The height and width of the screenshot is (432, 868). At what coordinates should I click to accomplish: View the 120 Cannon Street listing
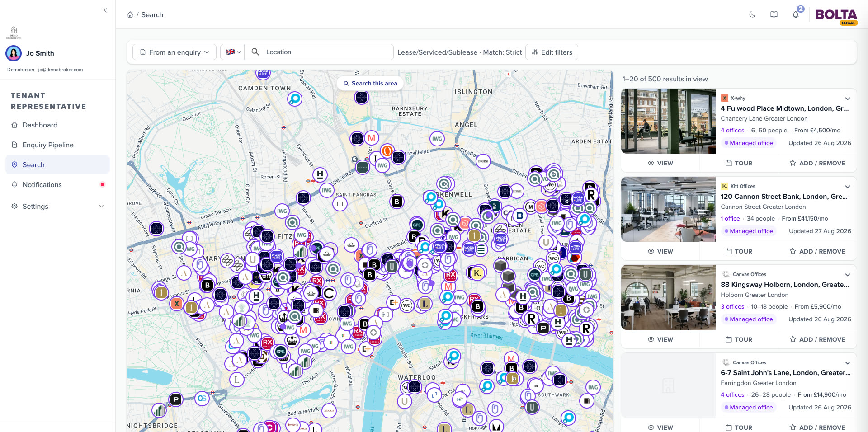pyautogui.click(x=660, y=251)
